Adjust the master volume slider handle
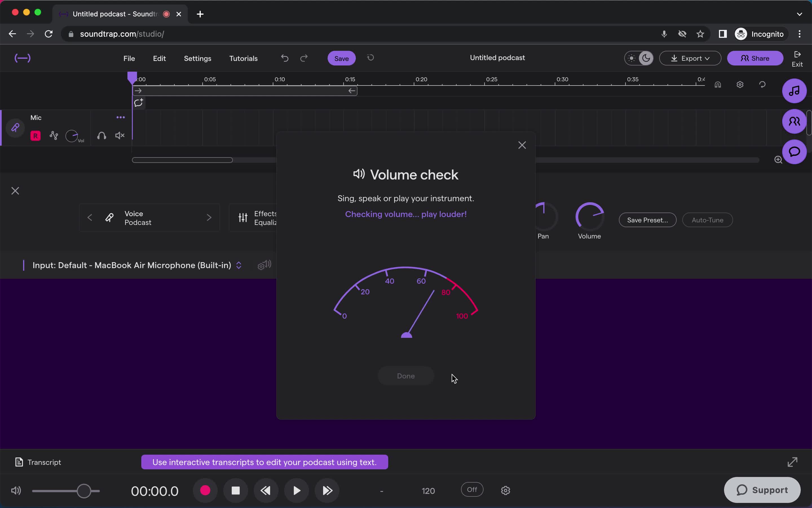The height and width of the screenshot is (508, 812). point(84,491)
